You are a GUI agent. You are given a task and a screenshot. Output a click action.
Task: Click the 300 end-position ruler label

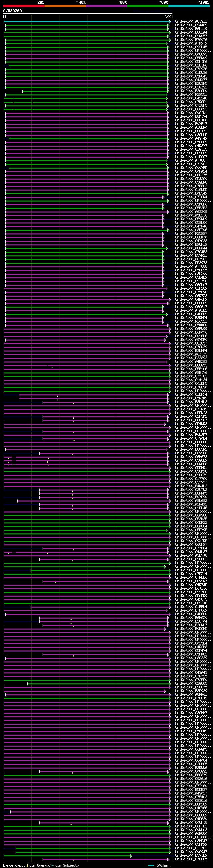click(x=168, y=17)
